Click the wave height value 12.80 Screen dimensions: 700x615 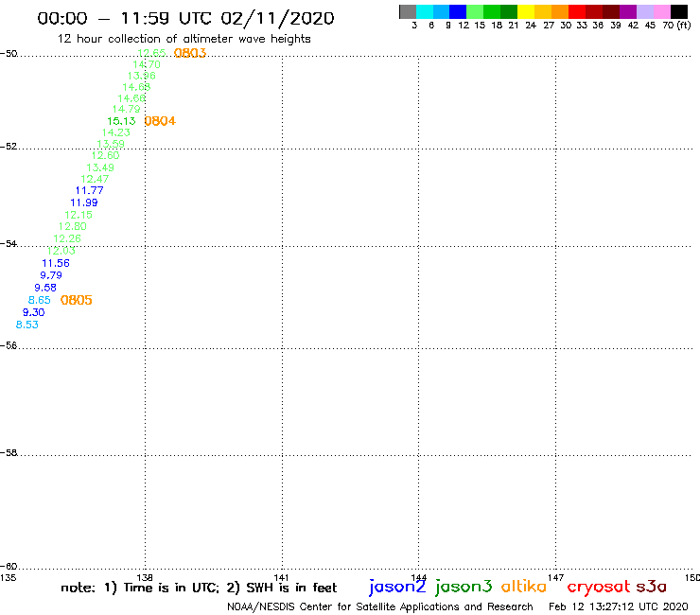[x=73, y=226]
